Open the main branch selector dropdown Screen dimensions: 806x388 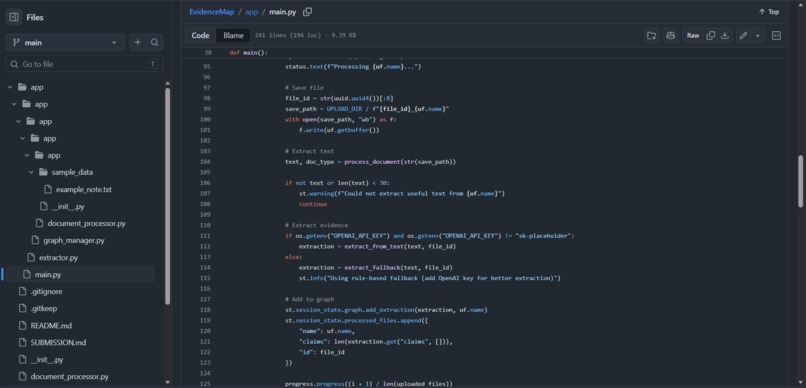pos(65,43)
